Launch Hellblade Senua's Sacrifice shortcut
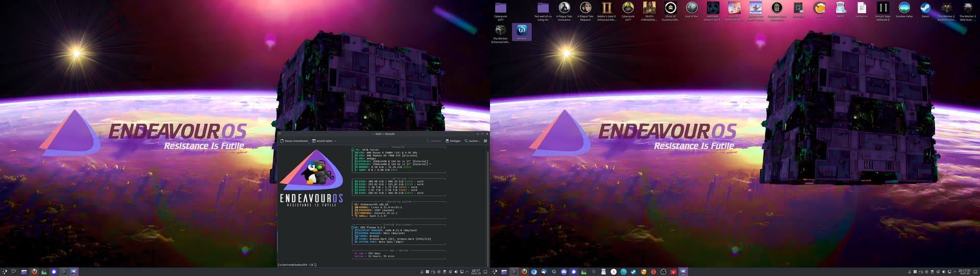Screen dimensions: 980x276 713,11
